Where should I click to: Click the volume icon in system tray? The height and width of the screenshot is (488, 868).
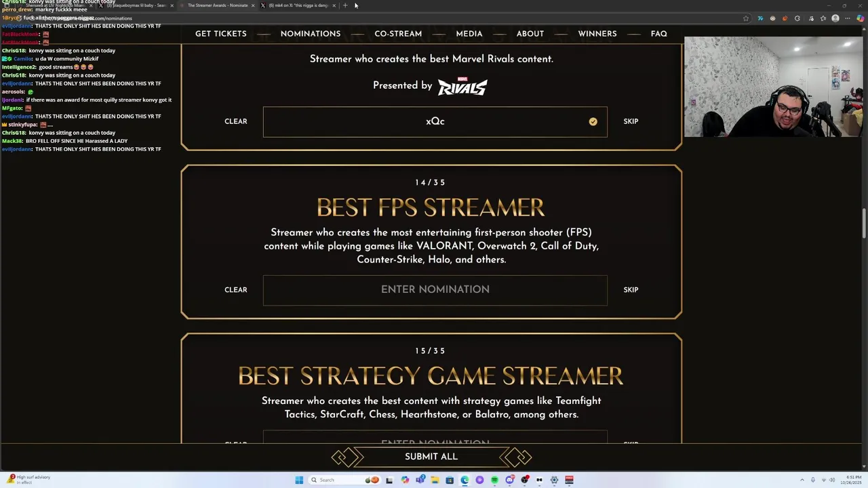832,480
